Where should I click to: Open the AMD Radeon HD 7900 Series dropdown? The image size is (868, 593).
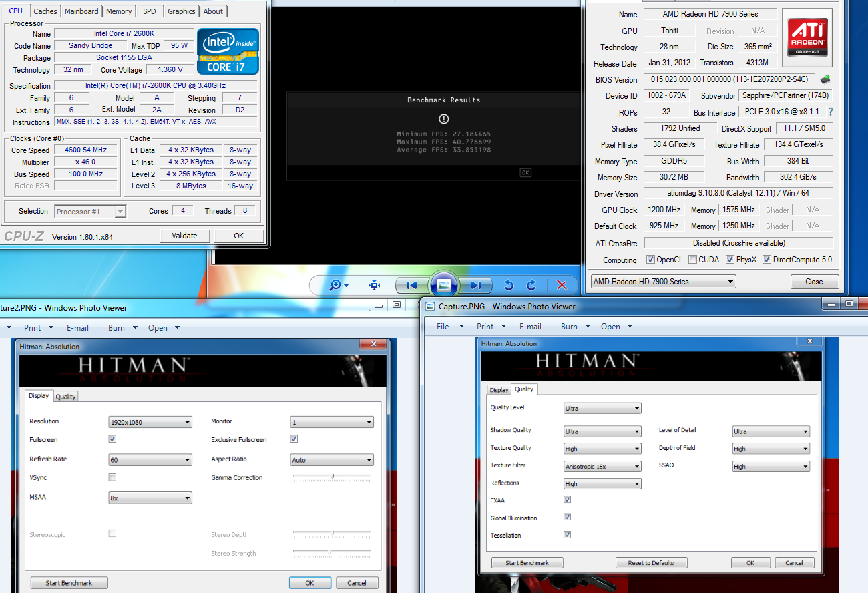click(663, 282)
